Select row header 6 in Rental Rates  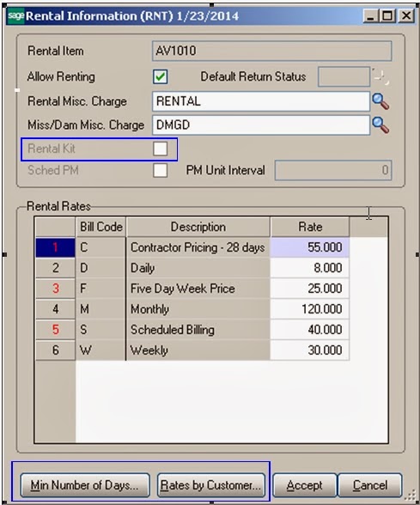tap(55, 350)
